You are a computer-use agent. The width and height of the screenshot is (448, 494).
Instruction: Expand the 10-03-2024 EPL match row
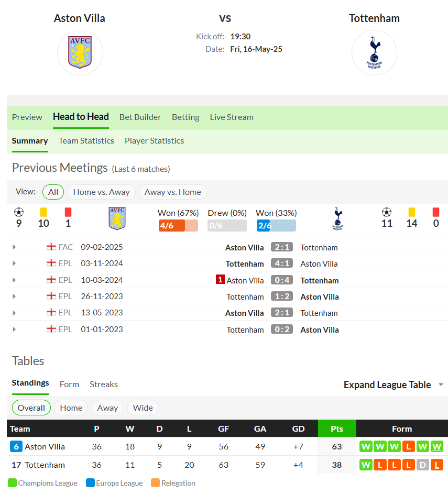[x=14, y=280]
